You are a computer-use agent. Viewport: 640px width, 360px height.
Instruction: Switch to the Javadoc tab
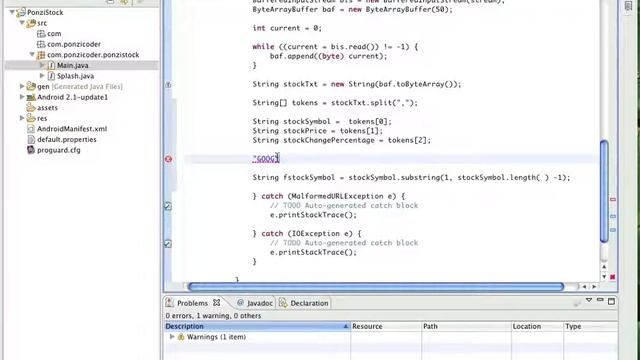260,303
